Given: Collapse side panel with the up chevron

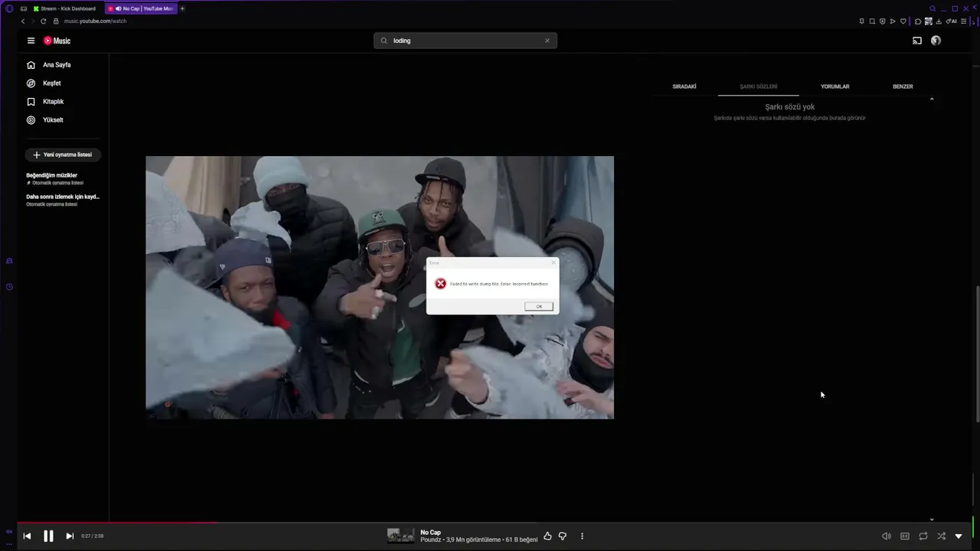Looking at the screenshot, I should (x=932, y=99).
